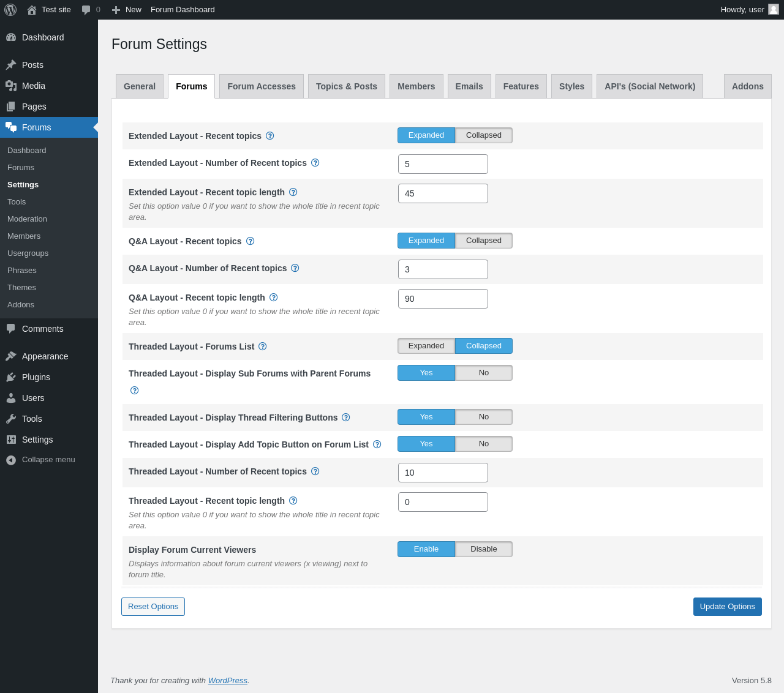Click the WordPress logo icon in admin bar
The image size is (784, 693).
pos(10,10)
